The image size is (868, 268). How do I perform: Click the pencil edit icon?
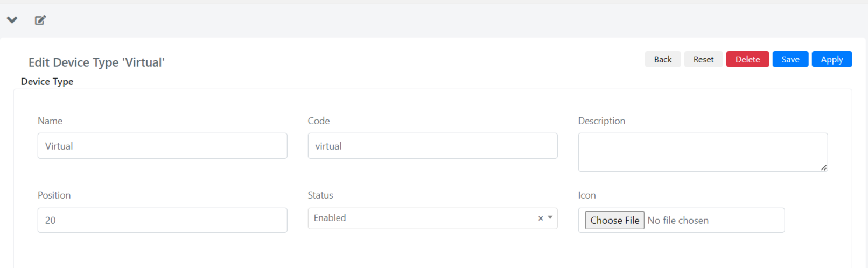(40, 20)
